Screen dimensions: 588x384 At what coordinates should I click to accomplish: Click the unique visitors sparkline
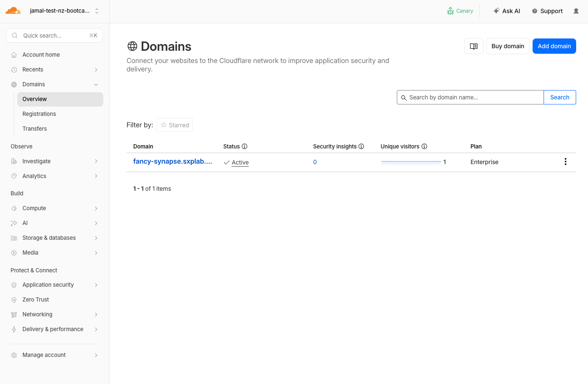tap(411, 162)
